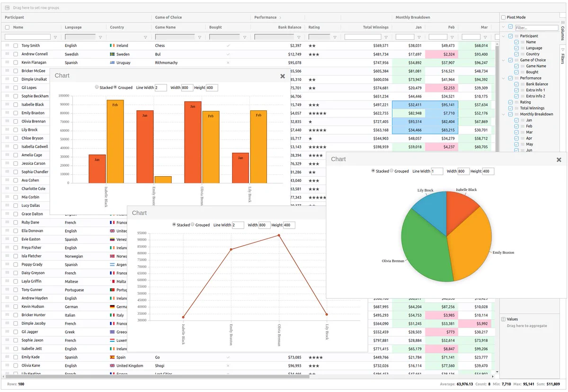This screenshot has height=392, width=568.
Task: Click the Bought checkmark in Tony Smith row
Action: [228, 45]
